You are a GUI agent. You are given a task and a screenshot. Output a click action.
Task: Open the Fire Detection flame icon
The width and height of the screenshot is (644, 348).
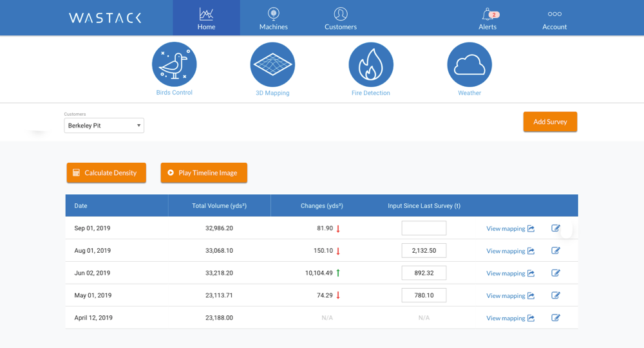[371, 64]
